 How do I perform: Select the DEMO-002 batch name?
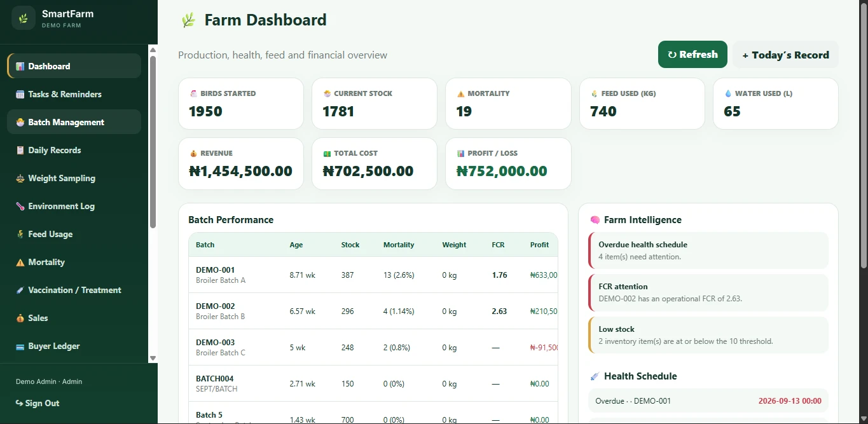(x=215, y=306)
